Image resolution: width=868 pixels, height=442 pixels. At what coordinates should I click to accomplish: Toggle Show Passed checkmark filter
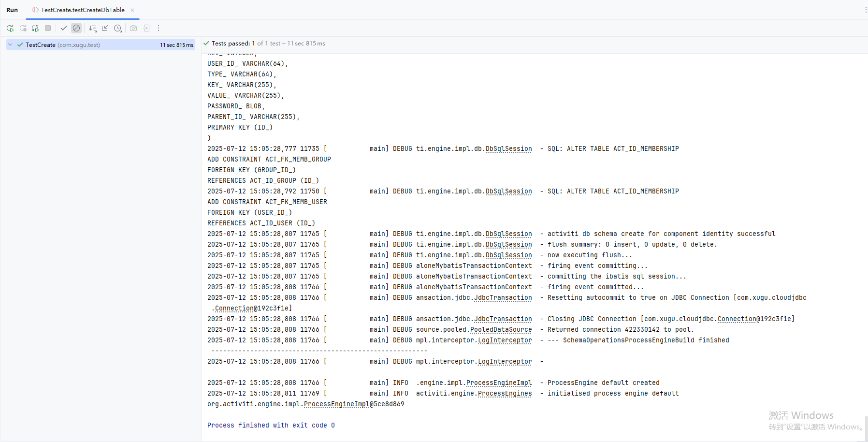click(x=64, y=29)
